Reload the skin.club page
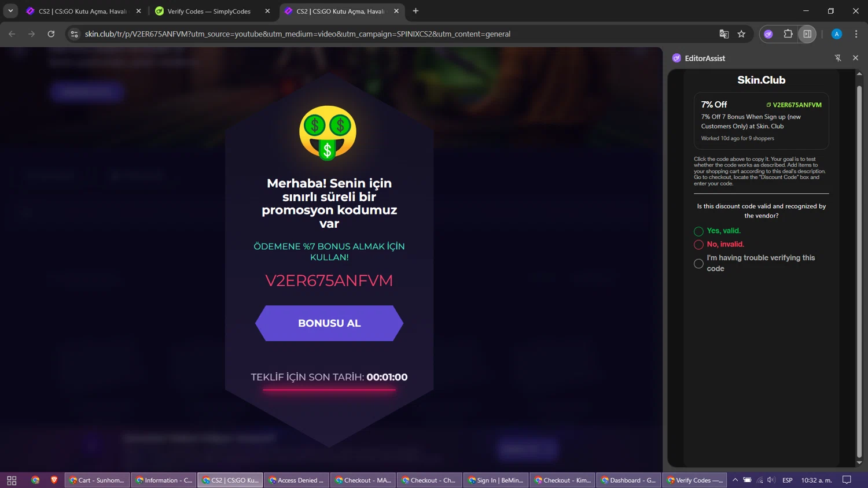 point(51,34)
